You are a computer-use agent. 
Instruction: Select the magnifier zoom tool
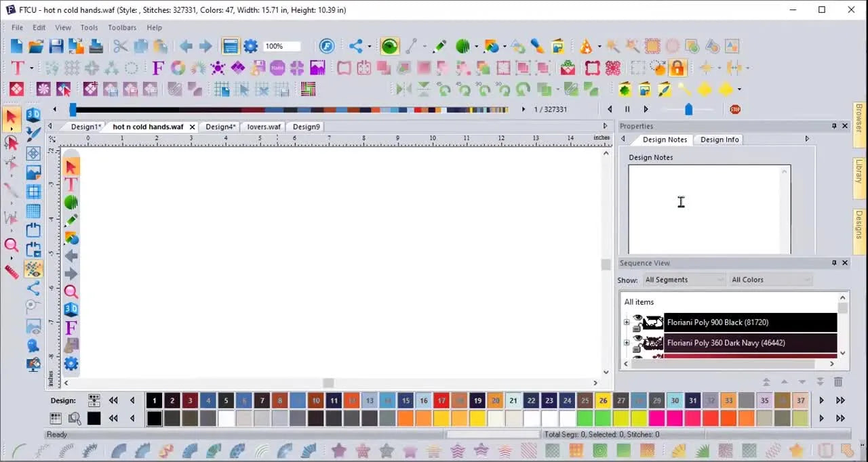pos(12,245)
